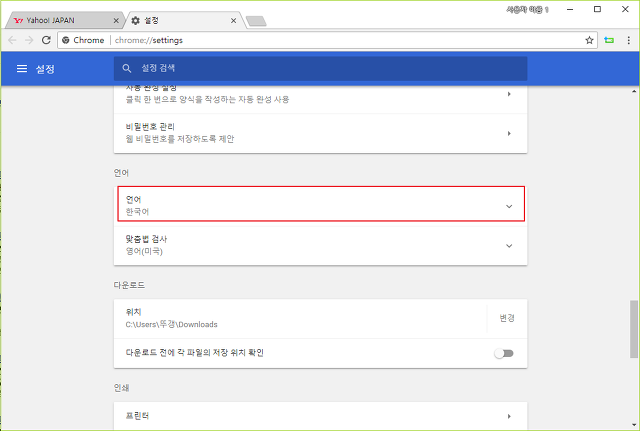Toggle 다운로드 전에 각 파일의 저장 위치 확인

504,353
